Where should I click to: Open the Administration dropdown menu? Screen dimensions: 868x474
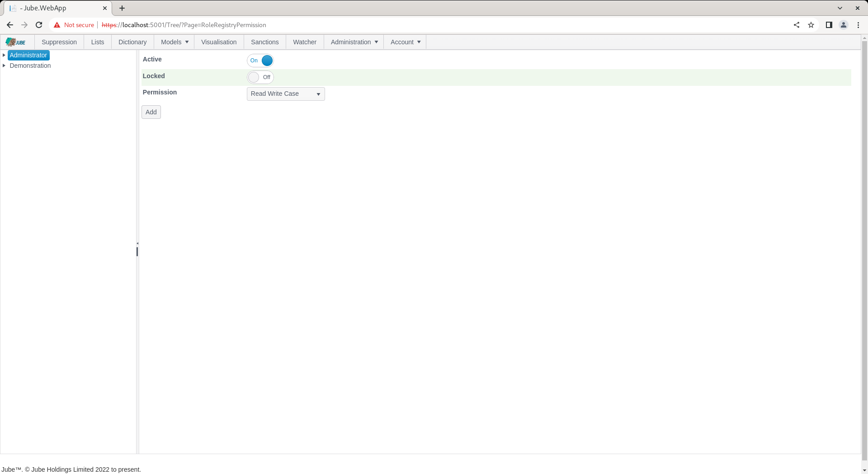click(x=354, y=42)
